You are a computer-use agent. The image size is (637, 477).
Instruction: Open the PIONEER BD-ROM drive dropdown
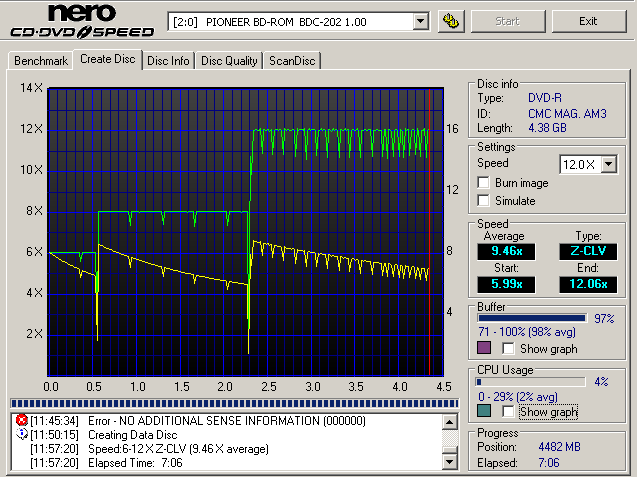pyautogui.click(x=420, y=21)
